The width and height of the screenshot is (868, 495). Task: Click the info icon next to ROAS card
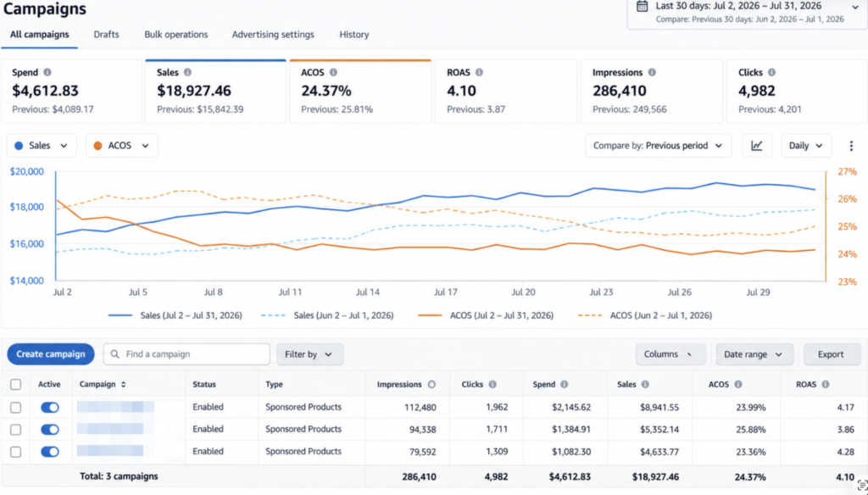coord(480,73)
